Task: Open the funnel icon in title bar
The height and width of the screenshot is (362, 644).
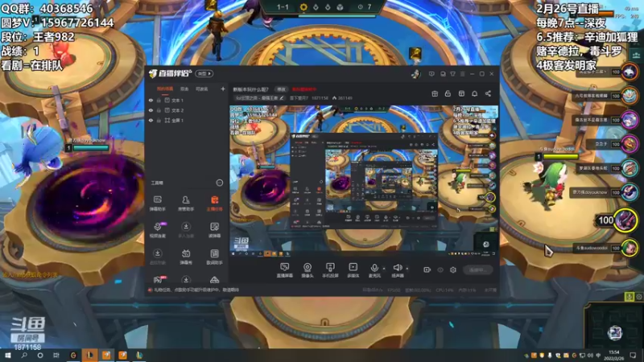Action: tap(452, 74)
